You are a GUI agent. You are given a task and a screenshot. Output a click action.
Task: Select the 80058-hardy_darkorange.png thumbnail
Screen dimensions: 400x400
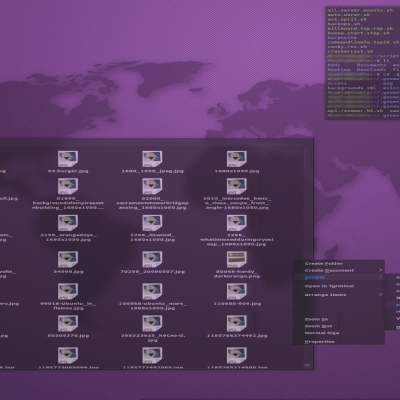[x=237, y=259]
